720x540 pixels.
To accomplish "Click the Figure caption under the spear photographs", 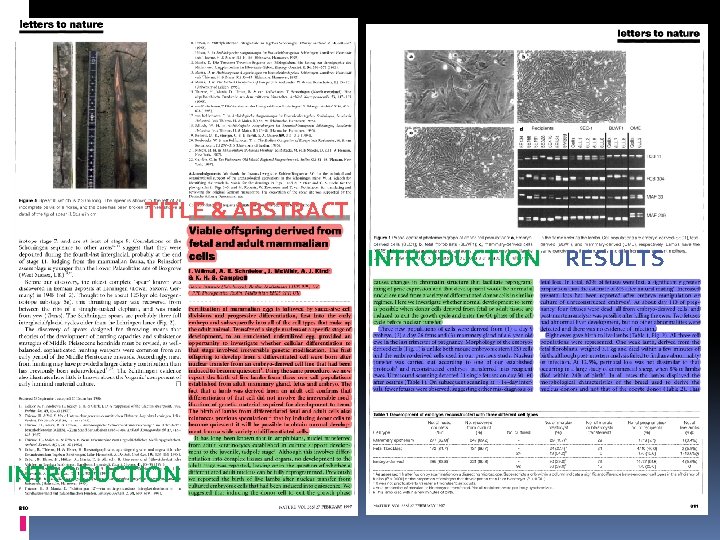I will 99,207.
